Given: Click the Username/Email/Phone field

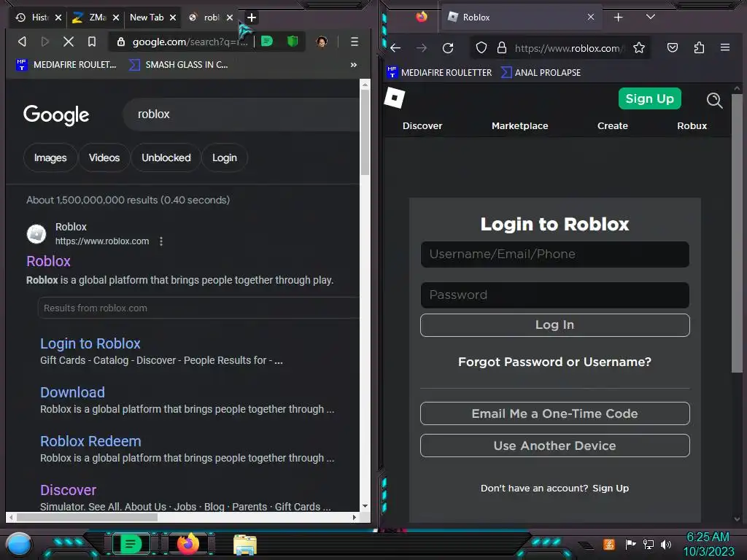Looking at the screenshot, I should click(x=555, y=254).
